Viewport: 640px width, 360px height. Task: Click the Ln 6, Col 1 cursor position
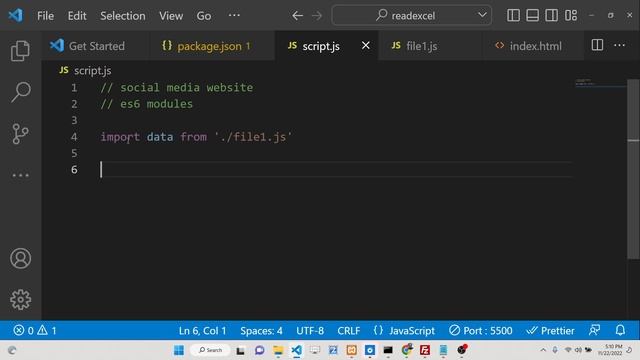202,330
